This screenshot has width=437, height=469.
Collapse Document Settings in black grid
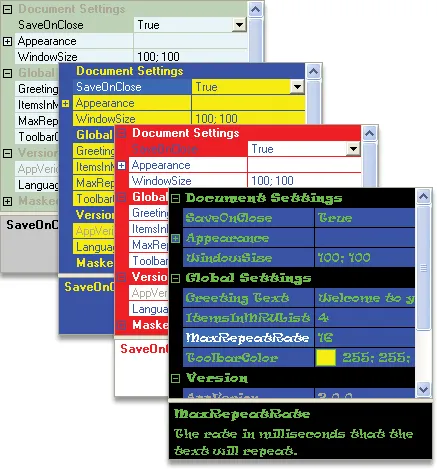tap(175, 199)
